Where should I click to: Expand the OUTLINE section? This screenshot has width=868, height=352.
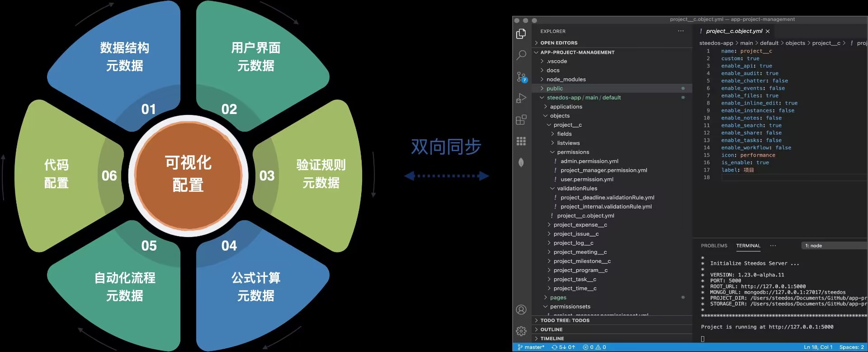[612, 329]
